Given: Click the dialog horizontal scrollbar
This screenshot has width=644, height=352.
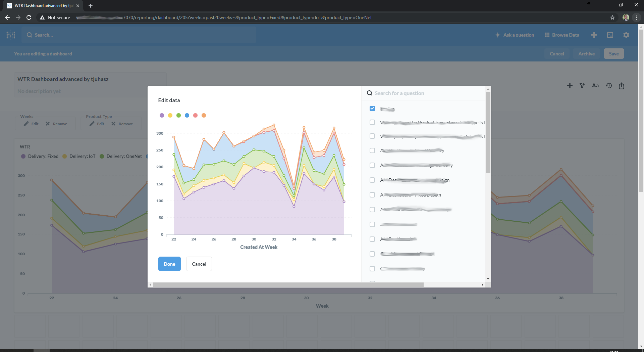Looking at the screenshot, I should click(x=288, y=284).
